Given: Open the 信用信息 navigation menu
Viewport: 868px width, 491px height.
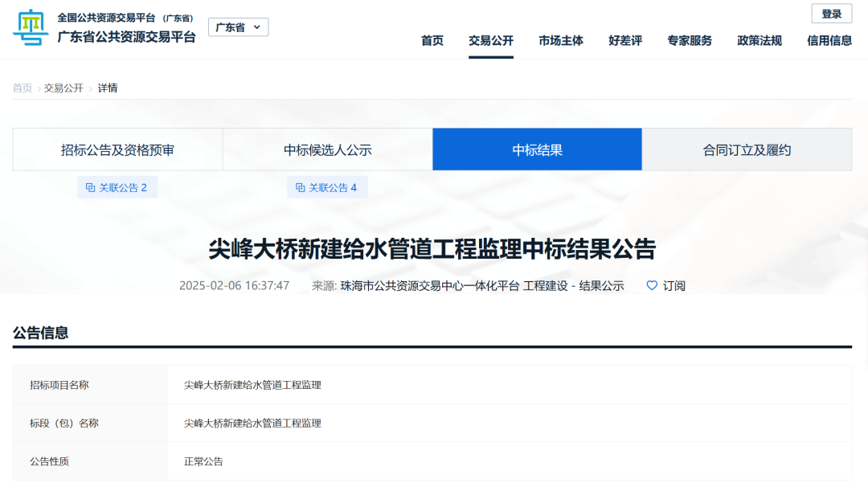Looking at the screenshot, I should tap(829, 40).
